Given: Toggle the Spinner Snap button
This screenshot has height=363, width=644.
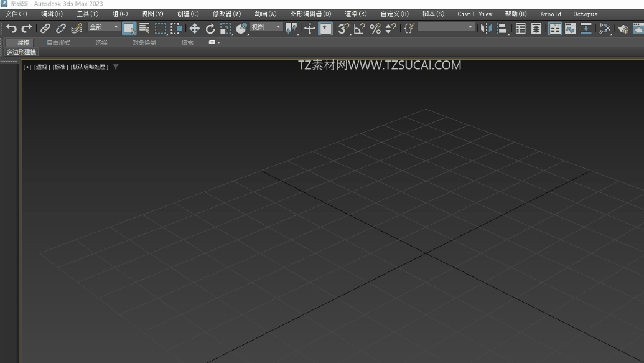Looking at the screenshot, I should tap(391, 29).
